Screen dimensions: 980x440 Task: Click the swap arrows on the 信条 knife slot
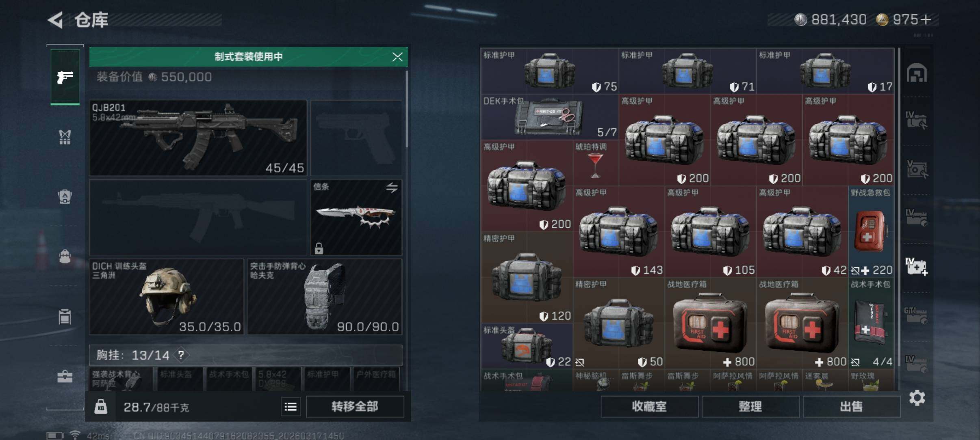[x=392, y=188]
